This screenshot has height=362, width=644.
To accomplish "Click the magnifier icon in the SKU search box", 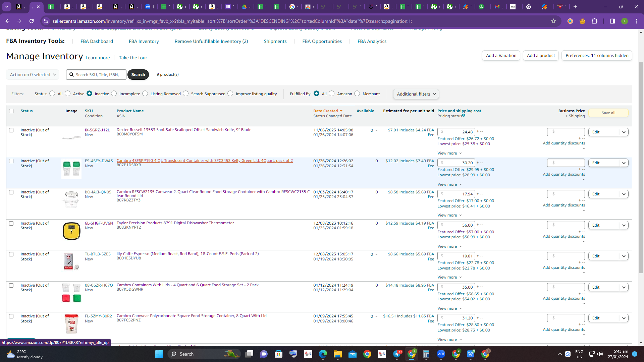I will [x=71, y=75].
